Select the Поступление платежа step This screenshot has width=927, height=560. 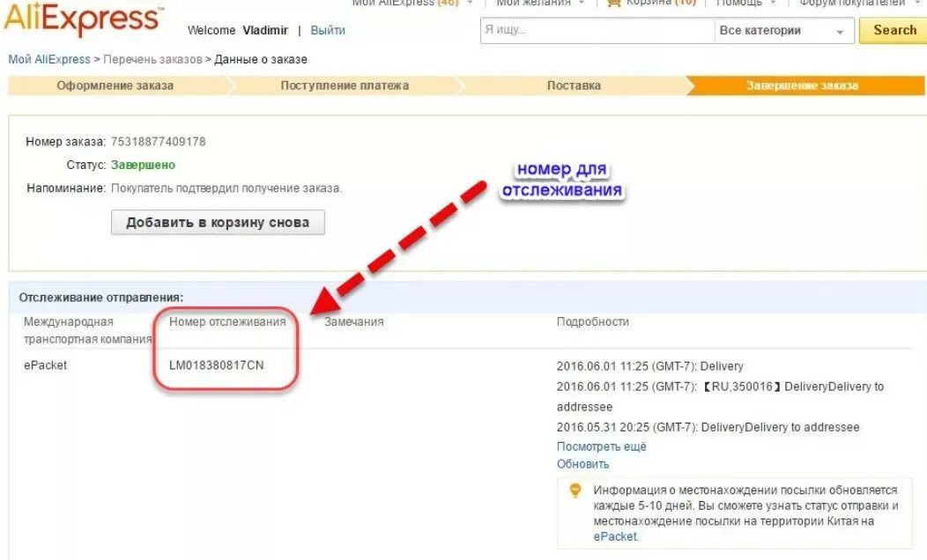pos(345,85)
